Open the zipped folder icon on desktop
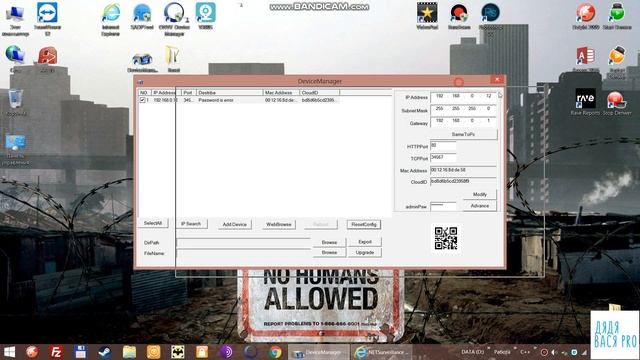This screenshot has height=360, width=640. tap(173, 59)
